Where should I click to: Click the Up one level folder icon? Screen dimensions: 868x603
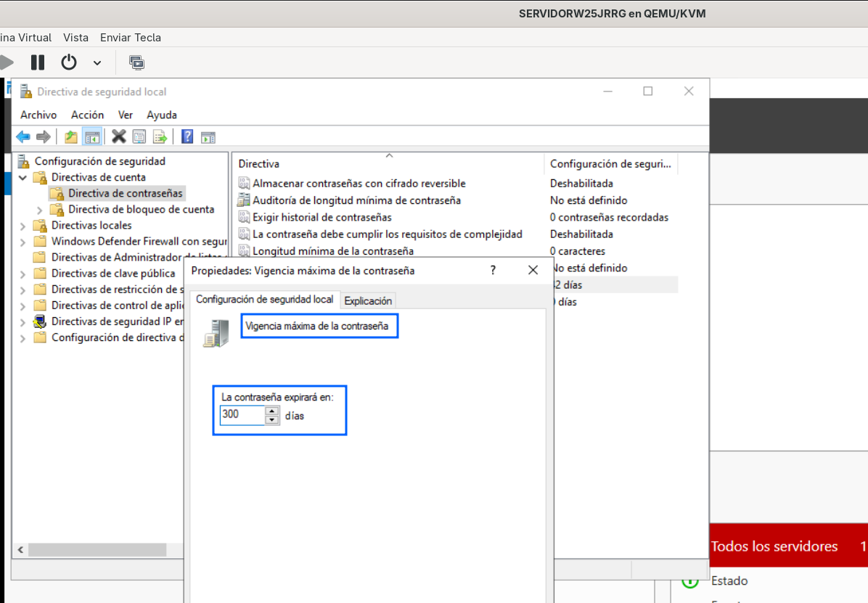(x=71, y=136)
